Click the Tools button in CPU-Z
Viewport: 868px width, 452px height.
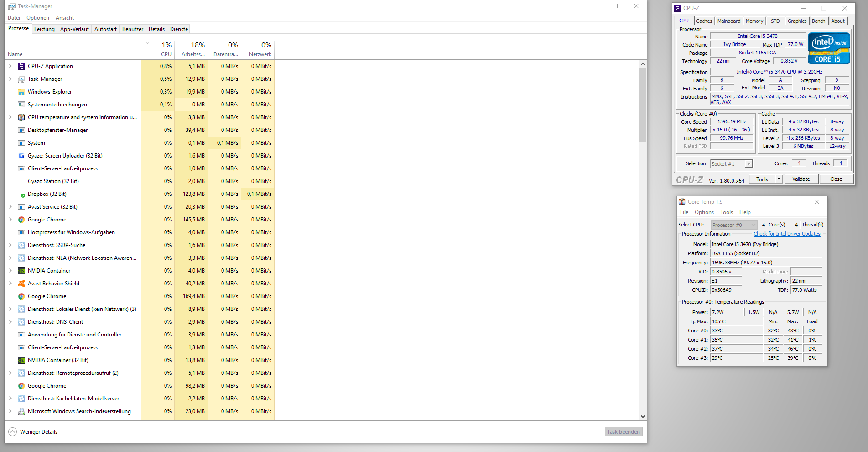tap(762, 179)
